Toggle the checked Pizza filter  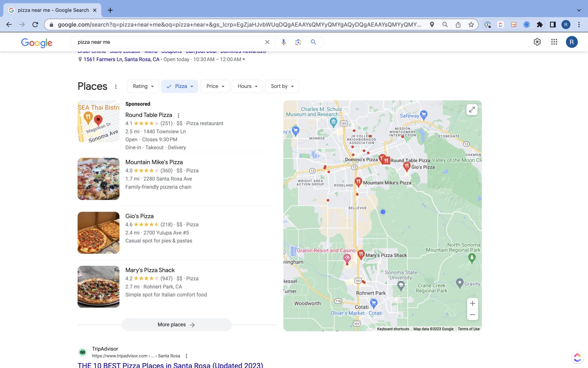[x=180, y=86]
